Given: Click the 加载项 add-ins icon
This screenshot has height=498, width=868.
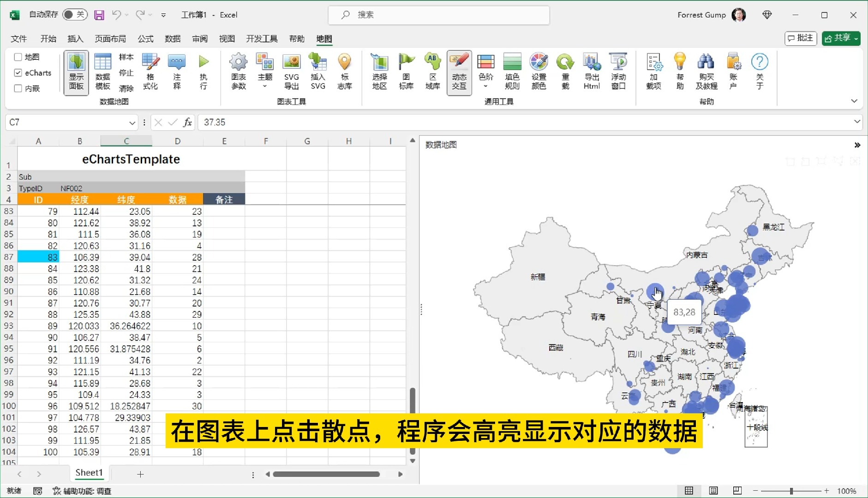Looking at the screenshot, I should coord(654,72).
